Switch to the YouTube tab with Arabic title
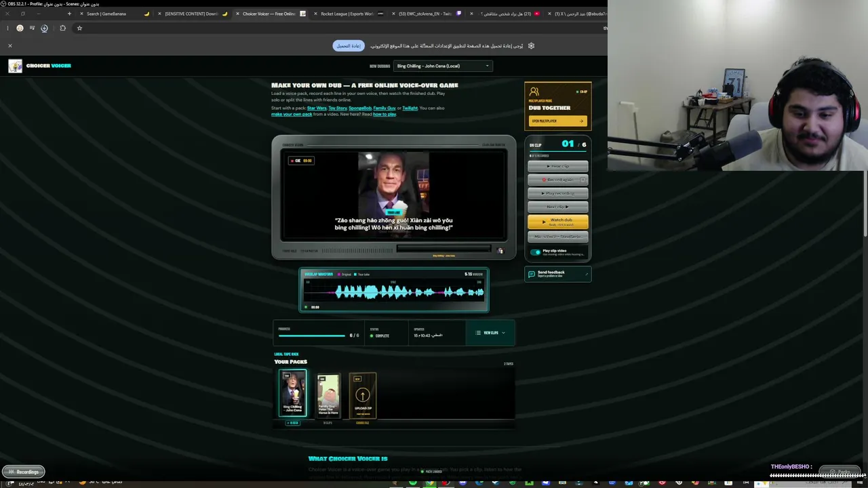 pyautogui.click(x=505, y=14)
